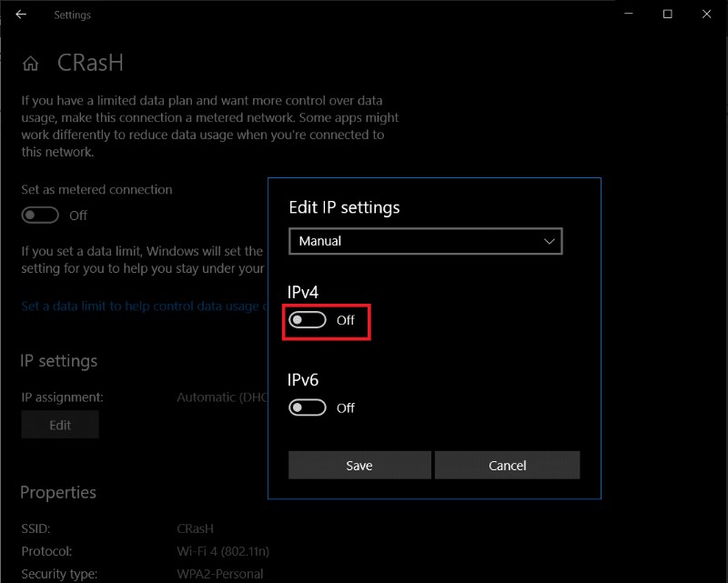This screenshot has height=583, width=728.
Task: Click Edit button under IP assignment
Action: [60, 425]
